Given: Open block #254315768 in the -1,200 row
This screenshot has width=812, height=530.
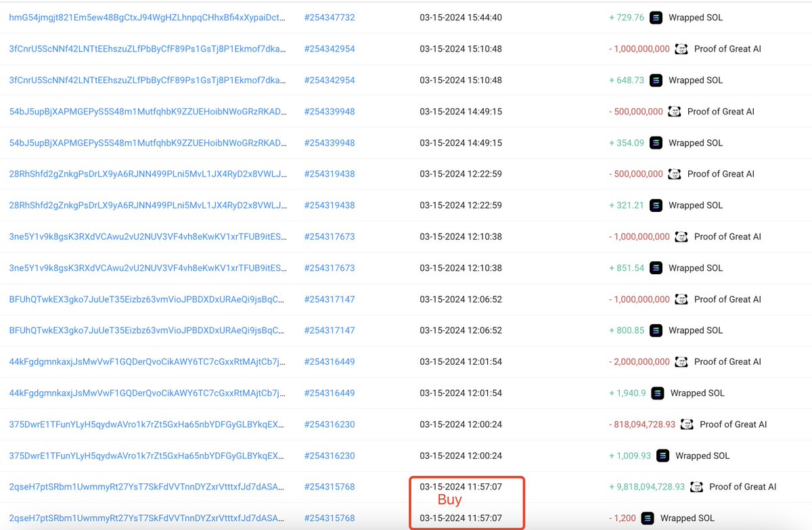Looking at the screenshot, I should (x=330, y=518).
